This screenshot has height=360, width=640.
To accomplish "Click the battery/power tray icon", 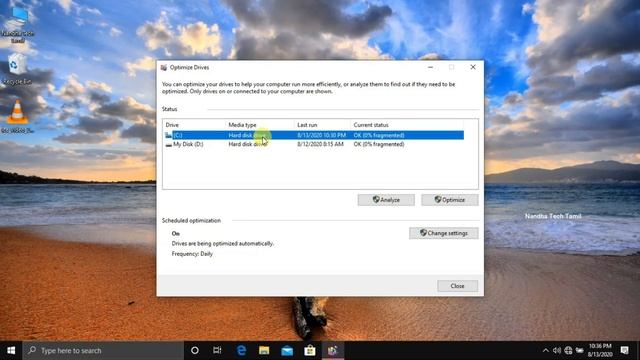I will [x=580, y=351].
